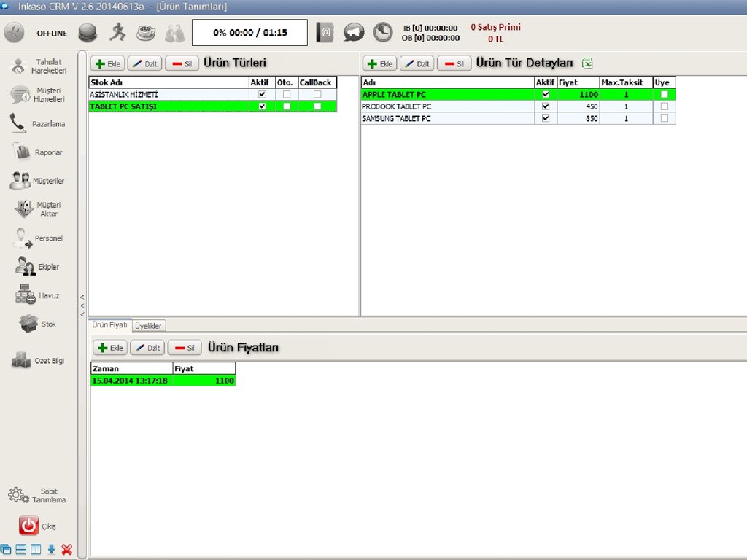Click the hamburger lunch break icon
The width and height of the screenshot is (747, 560).
(88, 33)
